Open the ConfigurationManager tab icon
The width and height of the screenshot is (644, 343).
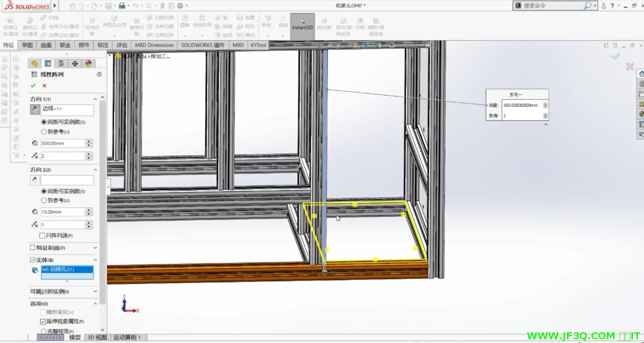(x=61, y=64)
